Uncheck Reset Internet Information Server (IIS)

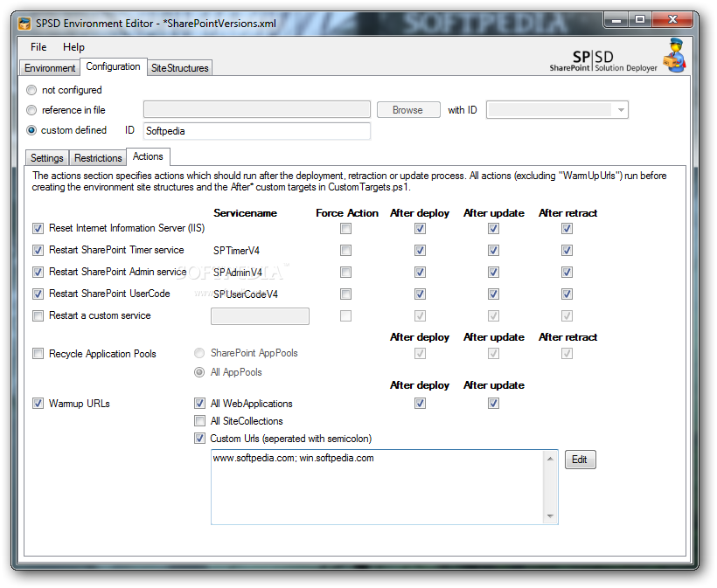38,228
